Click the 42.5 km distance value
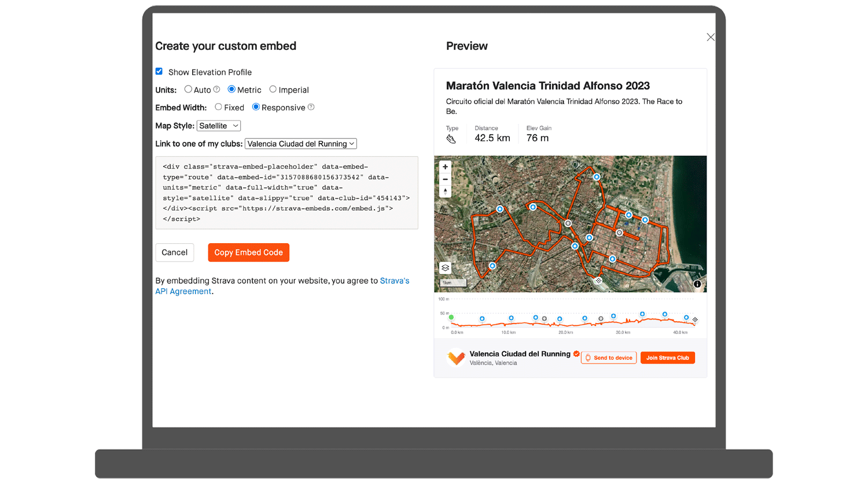Screen dimensions: 868x484 [x=492, y=138]
